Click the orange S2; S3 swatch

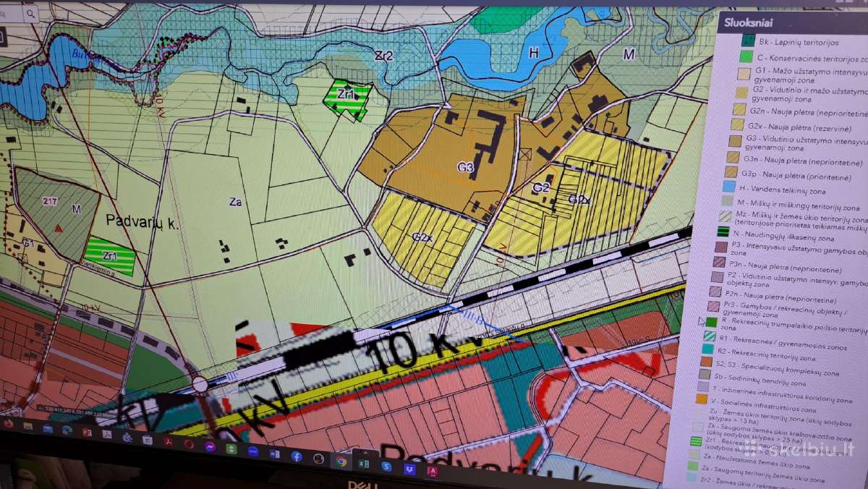(706, 362)
